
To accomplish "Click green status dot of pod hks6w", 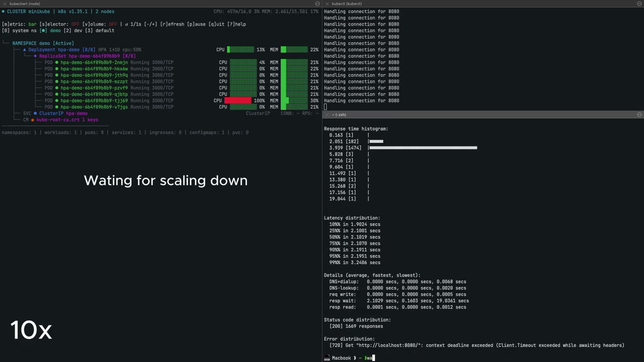I will [57, 69].
